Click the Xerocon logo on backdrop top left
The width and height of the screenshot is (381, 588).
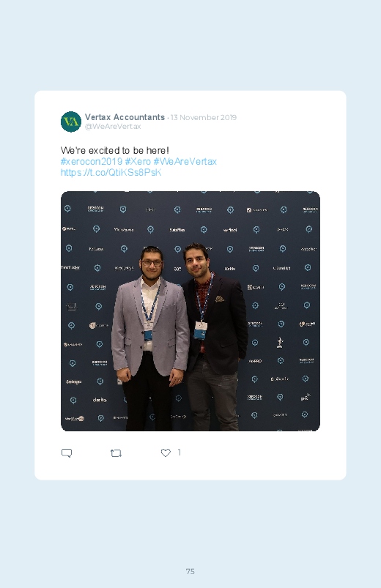click(95, 209)
